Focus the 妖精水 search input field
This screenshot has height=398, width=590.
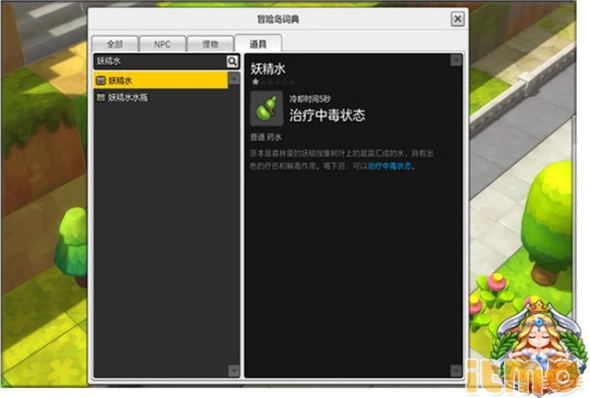[160, 61]
